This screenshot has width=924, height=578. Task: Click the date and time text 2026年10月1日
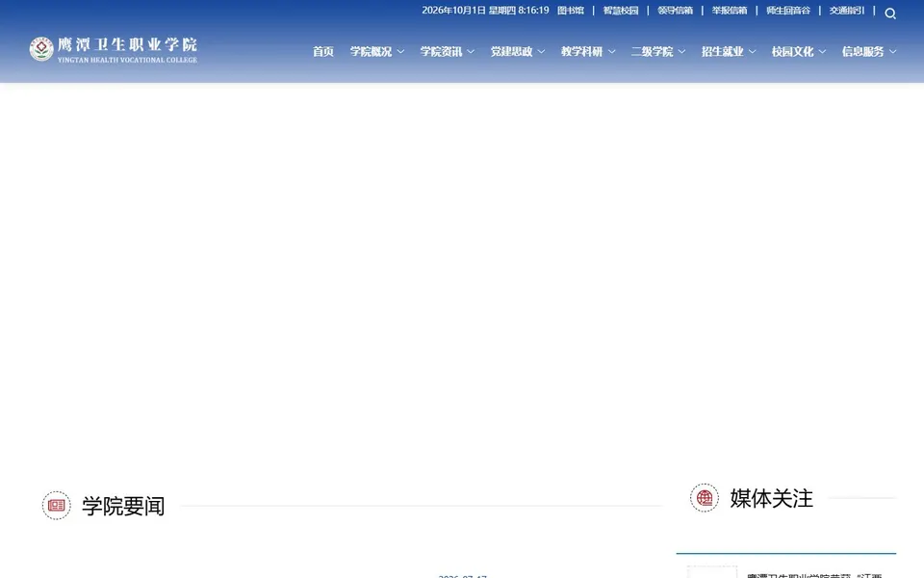(485, 10)
